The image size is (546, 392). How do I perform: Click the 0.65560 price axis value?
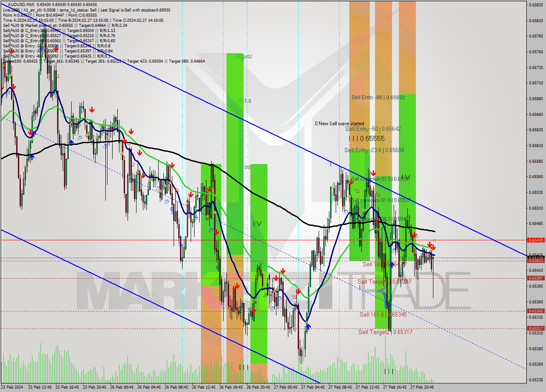(536, 177)
